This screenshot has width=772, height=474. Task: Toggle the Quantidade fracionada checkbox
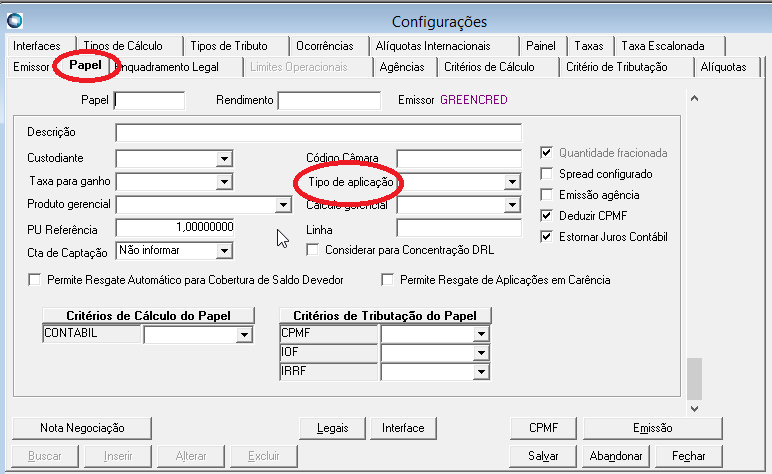click(x=547, y=153)
